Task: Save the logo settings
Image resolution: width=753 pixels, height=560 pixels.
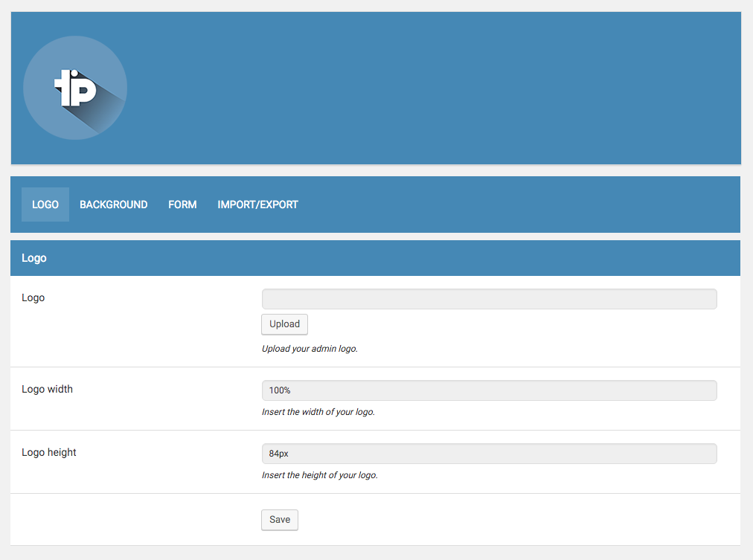Action: tap(280, 520)
